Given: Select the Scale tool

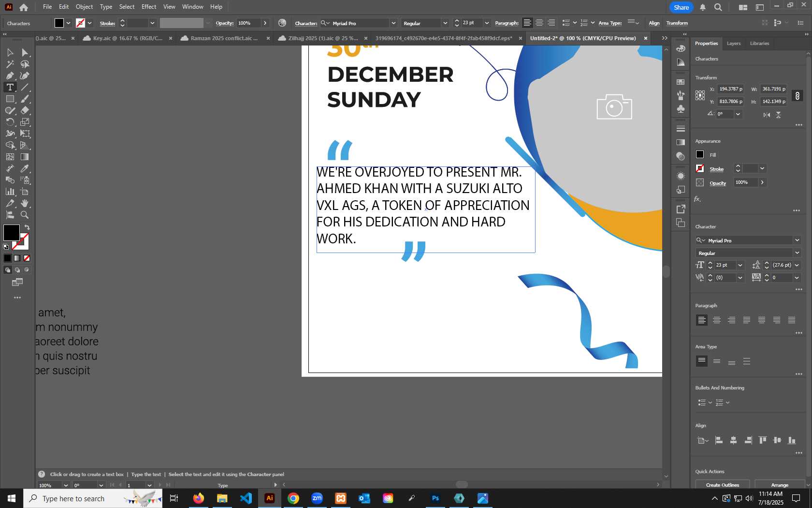Looking at the screenshot, I should click(25, 122).
